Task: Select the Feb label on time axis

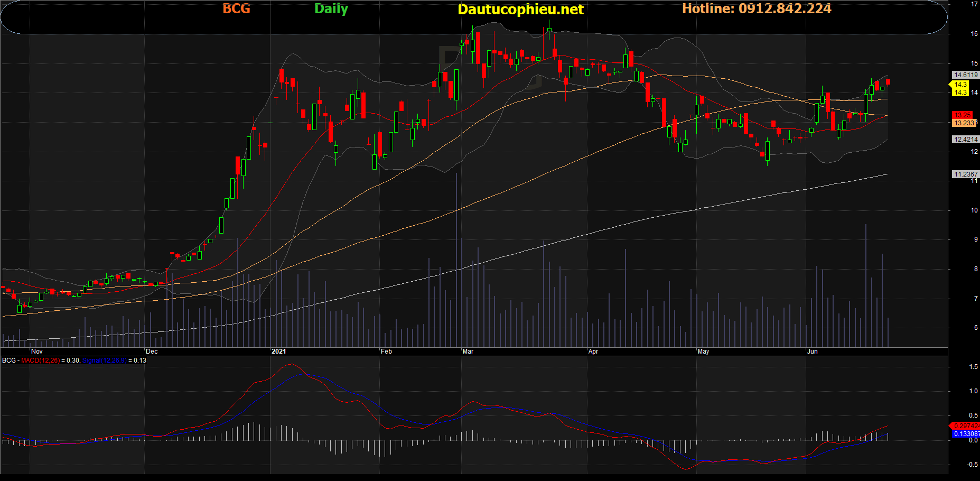Action: click(387, 351)
